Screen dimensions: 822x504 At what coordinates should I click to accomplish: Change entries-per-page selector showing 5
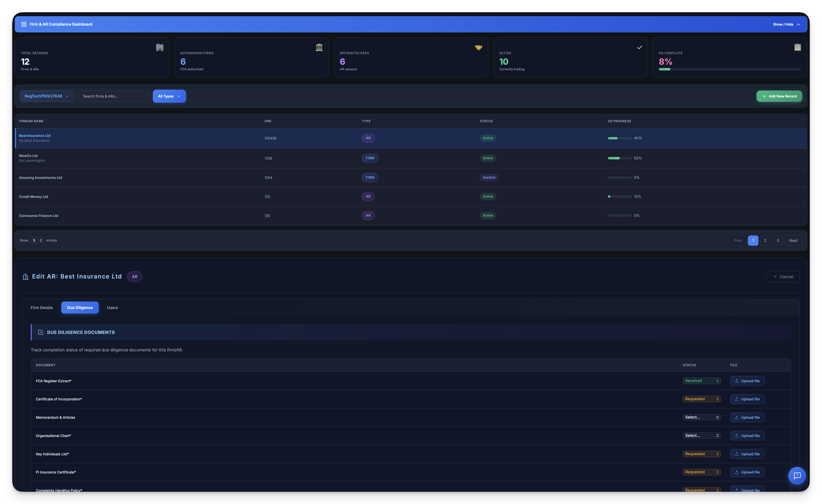(x=37, y=240)
